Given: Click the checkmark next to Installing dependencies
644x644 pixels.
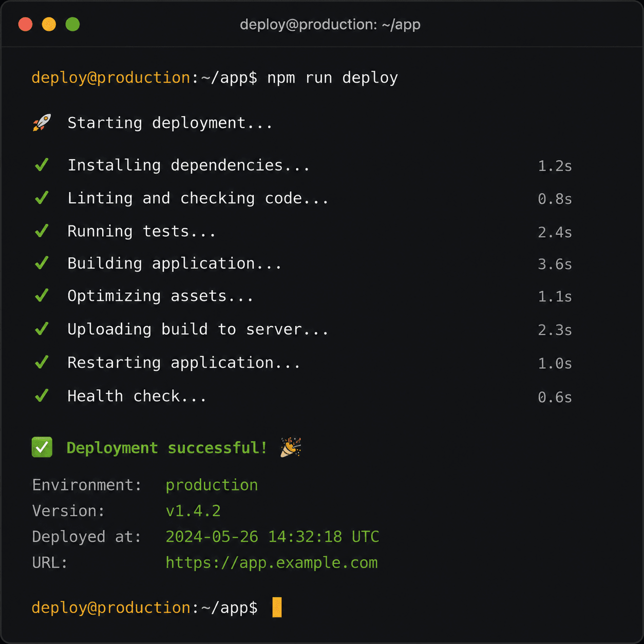Looking at the screenshot, I should click(x=42, y=165).
